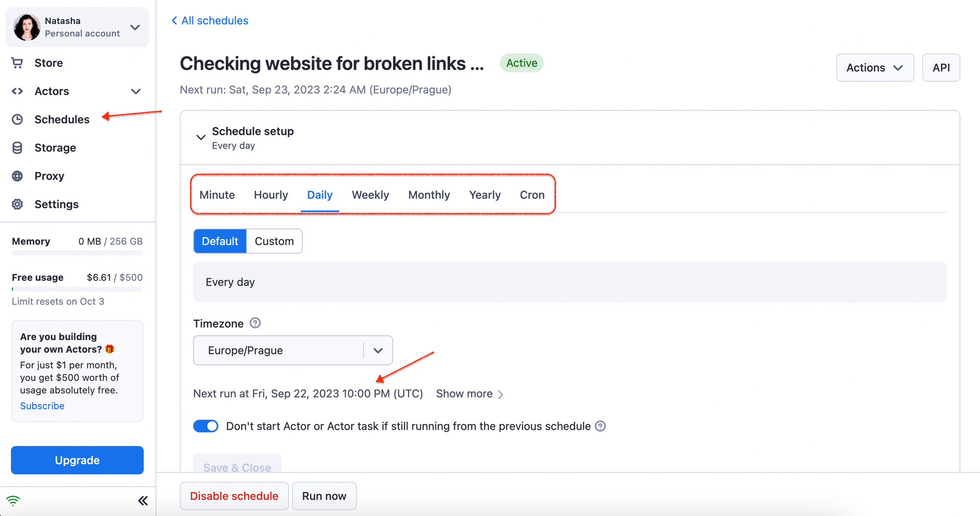Click the Show more link for next runs
The height and width of the screenshot is (516, 980).
[x=464, y=393]
